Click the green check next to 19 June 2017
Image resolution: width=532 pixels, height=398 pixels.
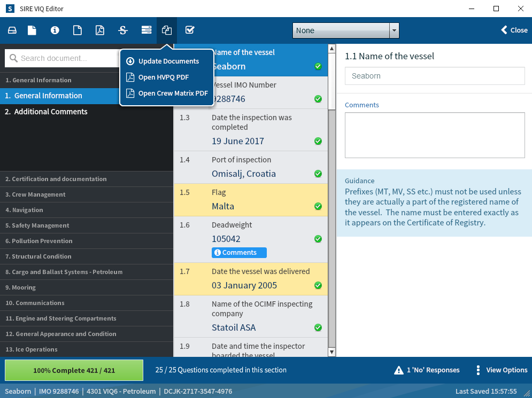[318, 141]
